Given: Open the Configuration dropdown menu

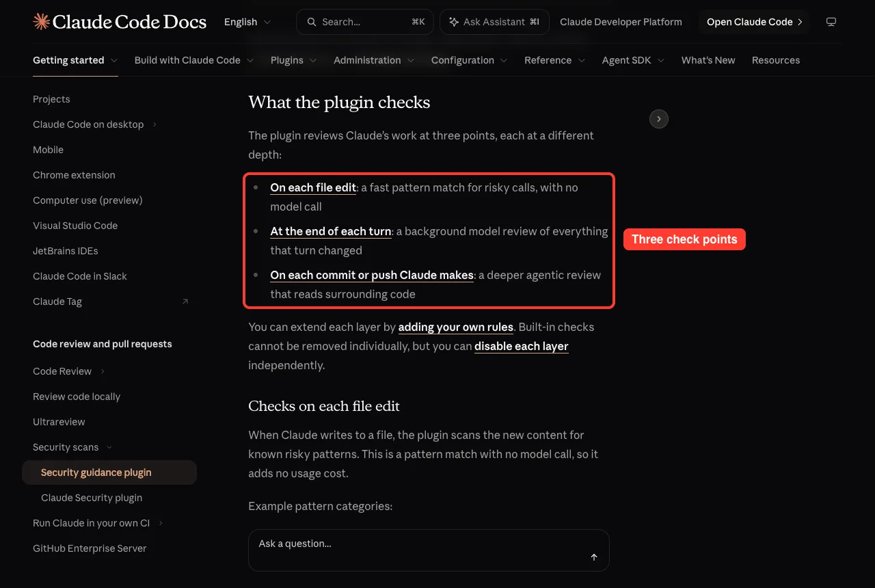Looking at the screenshot, I should point(470,60).
